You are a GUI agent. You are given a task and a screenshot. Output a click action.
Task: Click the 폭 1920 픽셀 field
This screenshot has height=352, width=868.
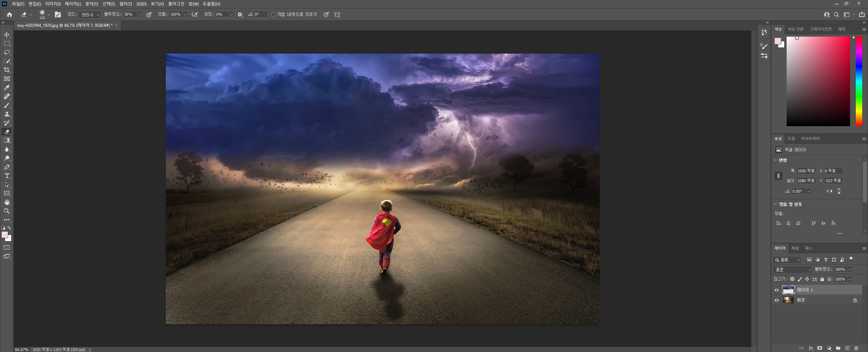806,171
